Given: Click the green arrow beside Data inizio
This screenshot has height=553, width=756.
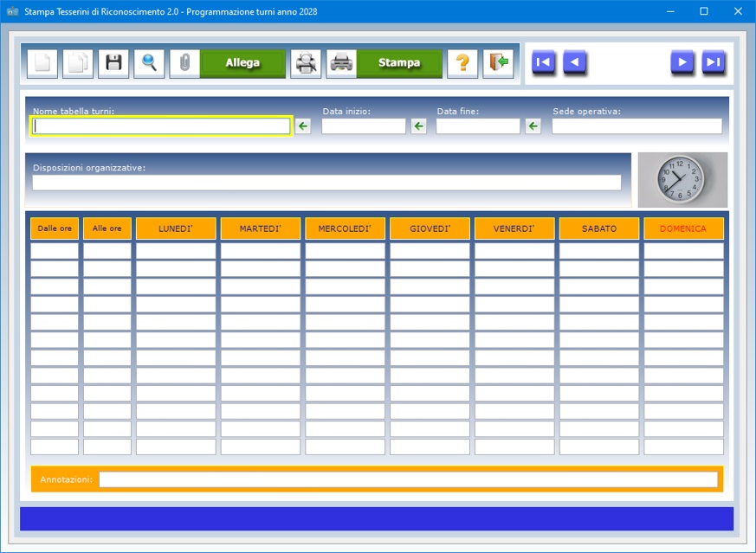Looking at the screenshot, I should (x=418, y=126).
